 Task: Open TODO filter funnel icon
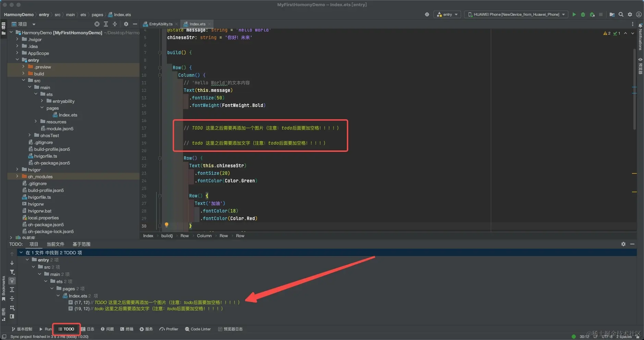12,272
